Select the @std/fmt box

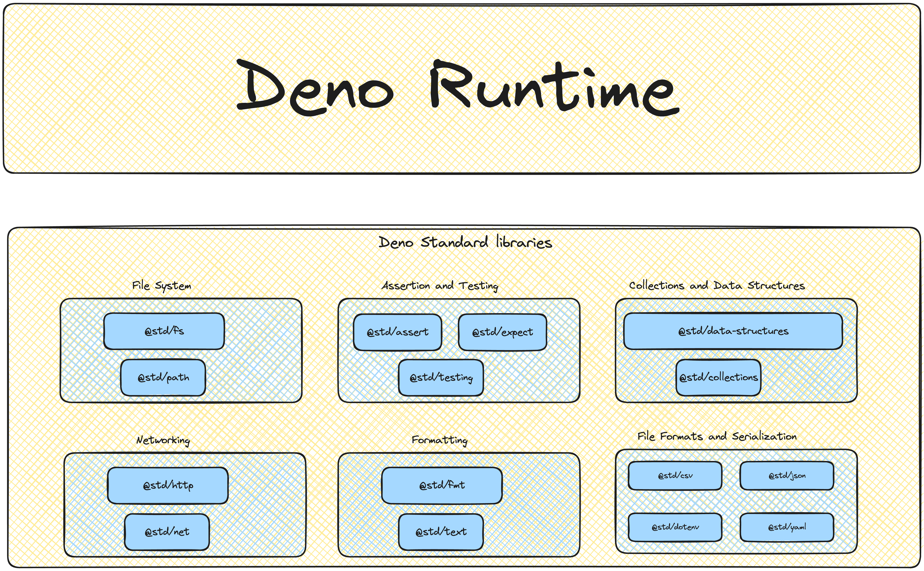point(442,486)
